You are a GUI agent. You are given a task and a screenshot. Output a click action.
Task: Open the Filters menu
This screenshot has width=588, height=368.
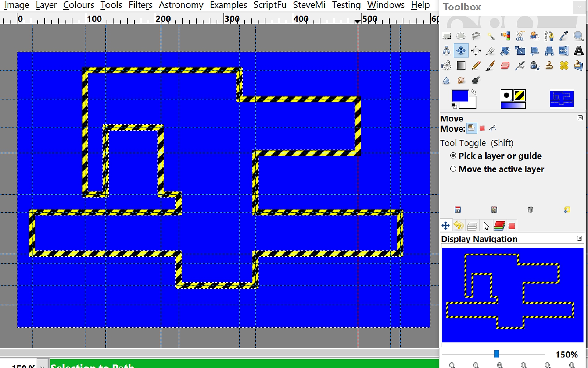coord(140,5)
